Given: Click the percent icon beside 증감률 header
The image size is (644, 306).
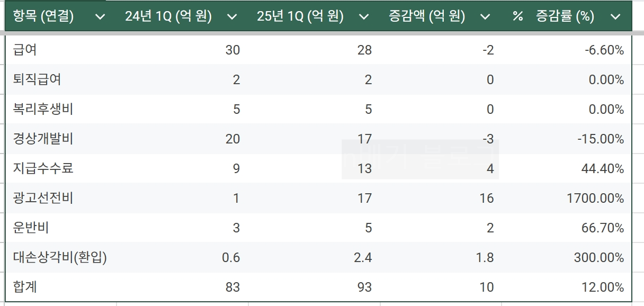Looking at the screenshot, I should click(517, 17).
